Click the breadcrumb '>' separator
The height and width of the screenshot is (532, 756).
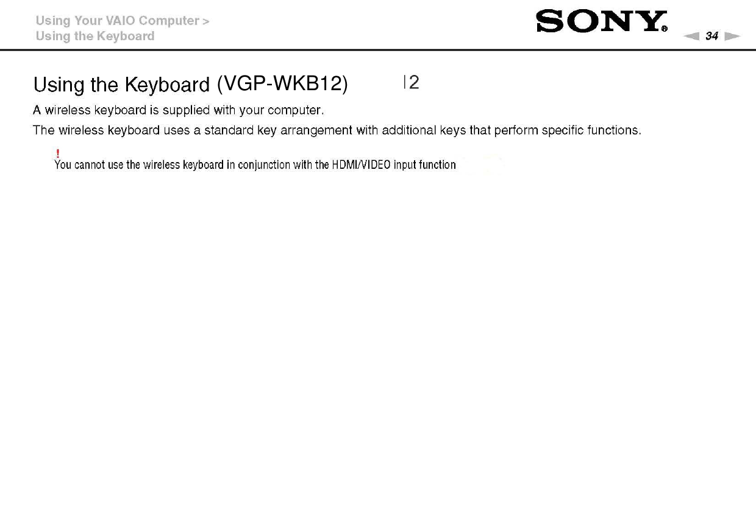pos(206,21)
